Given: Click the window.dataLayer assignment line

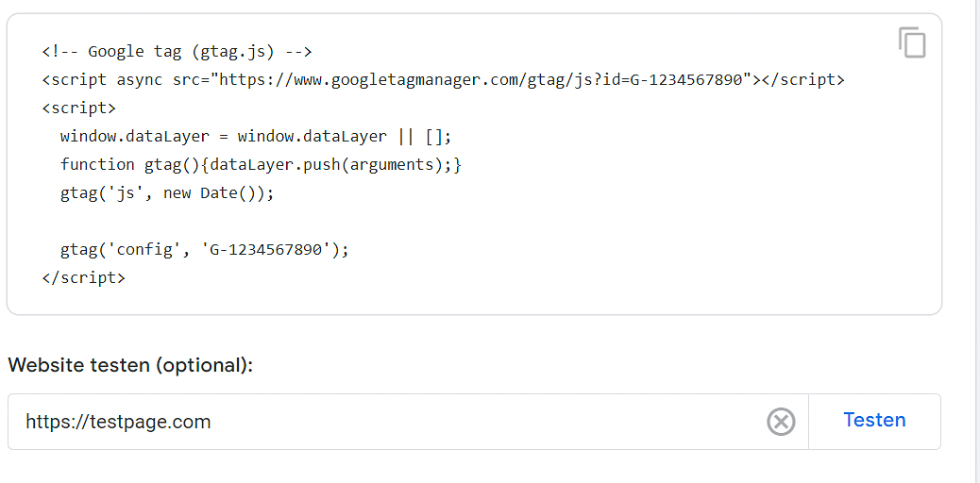Looking at the screenshot, I should pos(256,136).
